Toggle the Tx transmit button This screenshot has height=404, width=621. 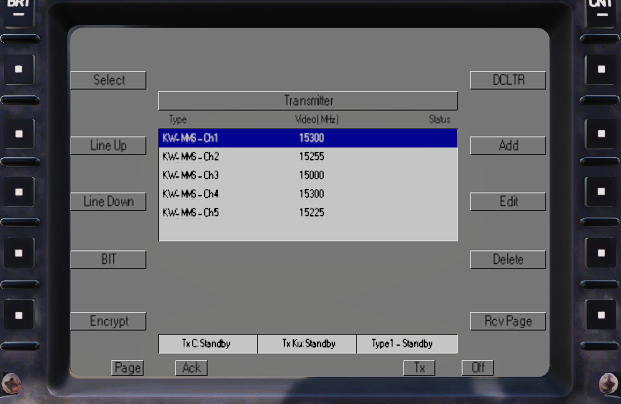pyautogui.click(x=419, y=368)
